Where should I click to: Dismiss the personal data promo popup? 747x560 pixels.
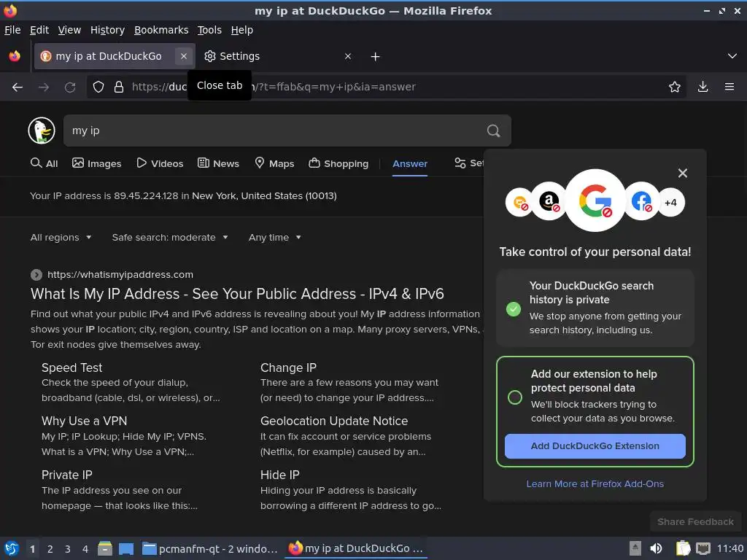(x=682, y=173)
